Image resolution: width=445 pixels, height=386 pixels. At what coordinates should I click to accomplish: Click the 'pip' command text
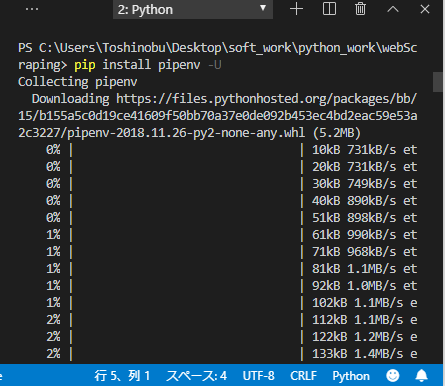tap(85, 65)
